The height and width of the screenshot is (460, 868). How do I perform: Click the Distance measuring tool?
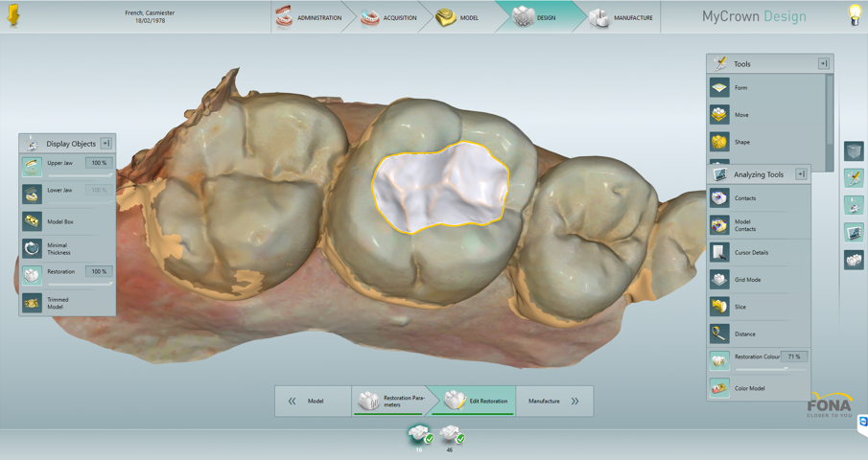719,334
